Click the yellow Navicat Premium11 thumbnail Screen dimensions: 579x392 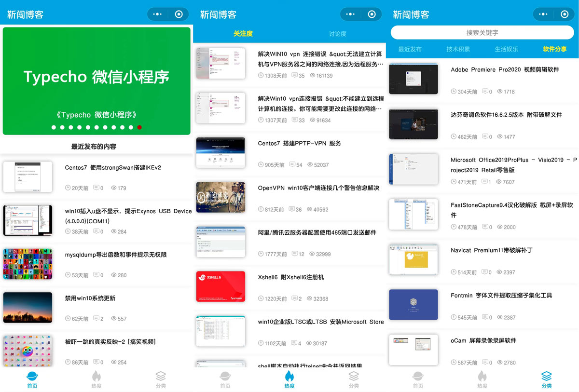[x=414, y=259]
